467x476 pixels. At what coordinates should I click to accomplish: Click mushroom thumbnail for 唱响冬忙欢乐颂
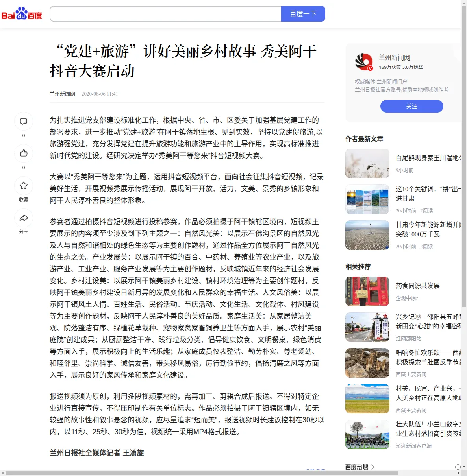[367, 363]
